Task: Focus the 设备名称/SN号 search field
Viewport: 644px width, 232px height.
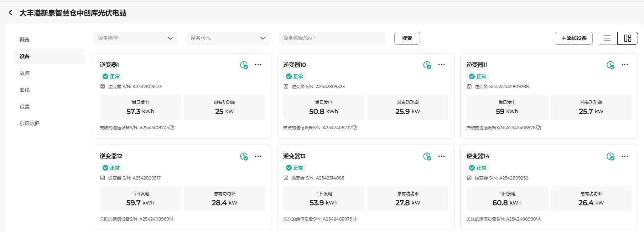Action: tap(332, 38)
